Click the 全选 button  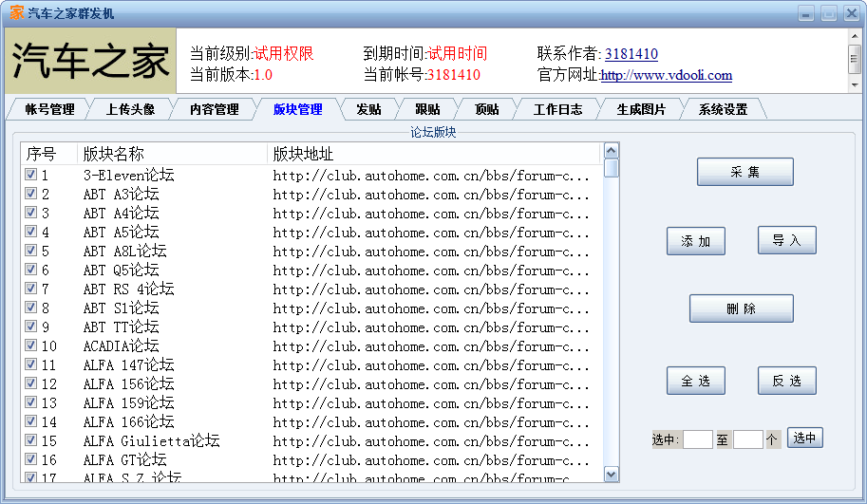tap(695, 381)
